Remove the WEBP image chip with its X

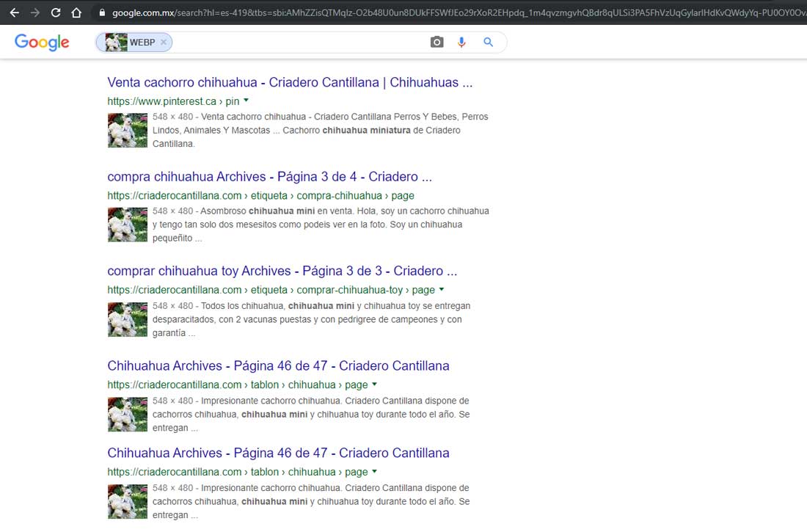(163, 43)
